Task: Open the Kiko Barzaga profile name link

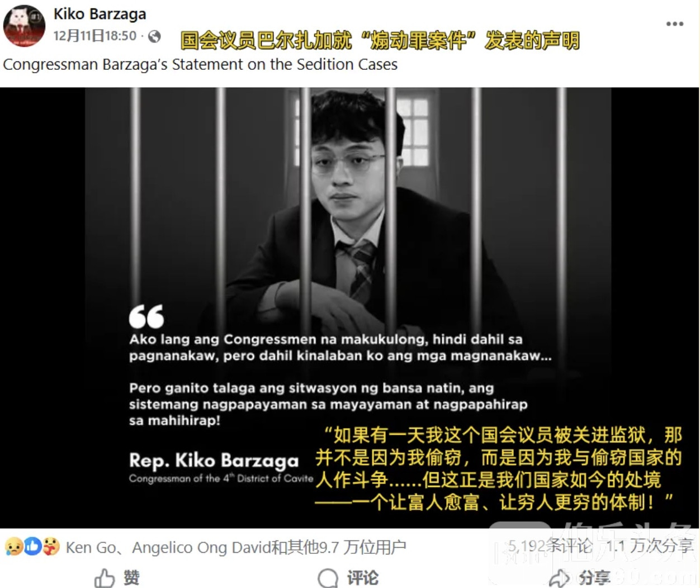Action: [x=100, y=14]
